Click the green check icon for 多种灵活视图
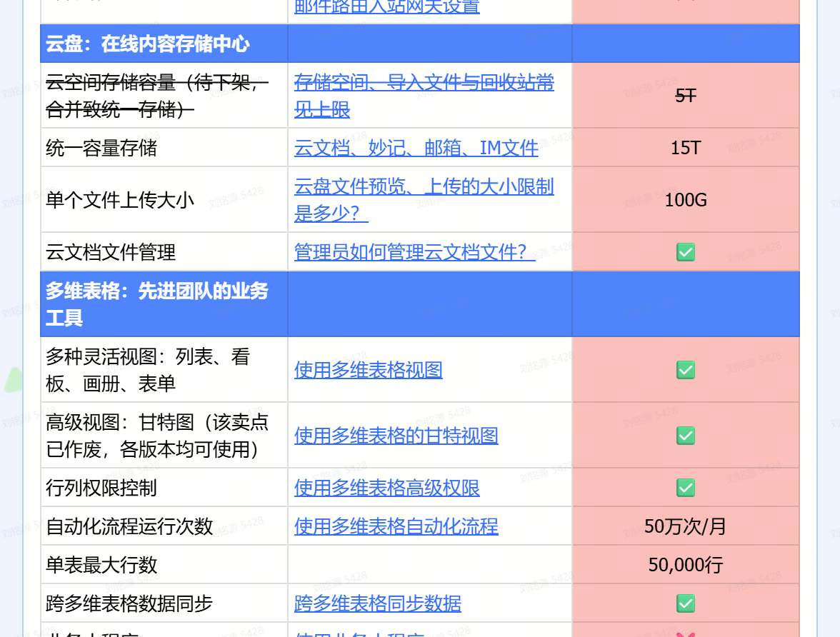Viewport: 840px width, 637px height. click(686, 370)
